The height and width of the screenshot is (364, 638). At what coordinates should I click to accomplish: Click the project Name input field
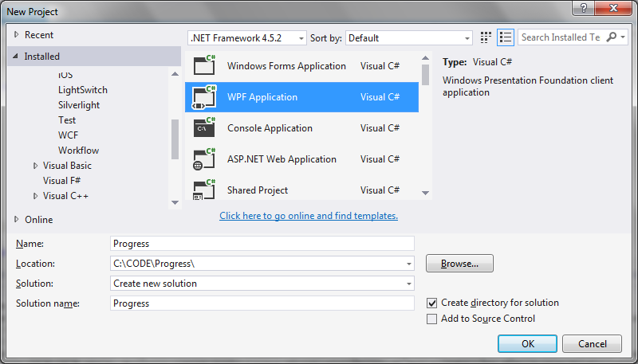pyautogui.click(x=262, y=244)
